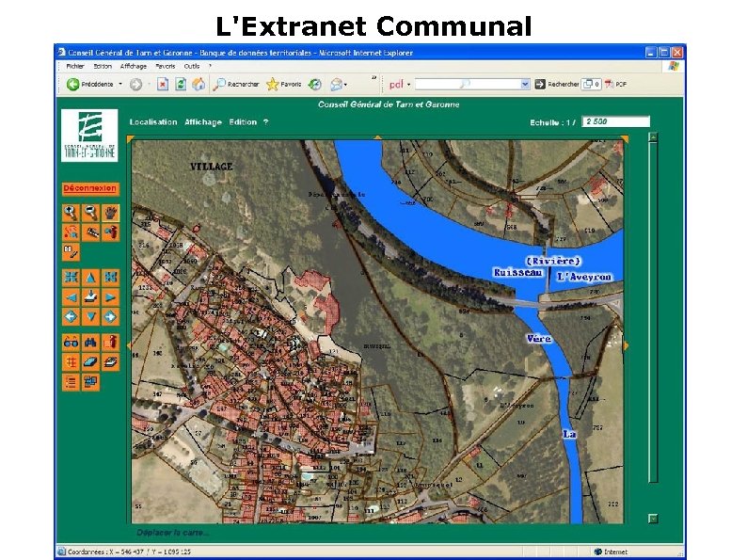Activate the hand pan tool
This screenshot has height=560, width=747.
coord(110,213)
